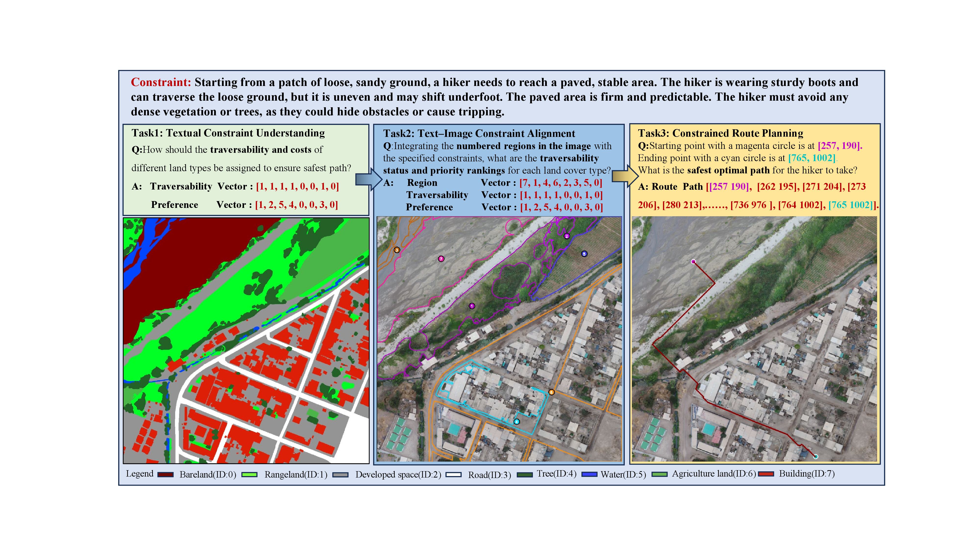Viewport: 980px width, 551px height.
Task: Click the cyan end circle on the route
Action: coord(815,456)
